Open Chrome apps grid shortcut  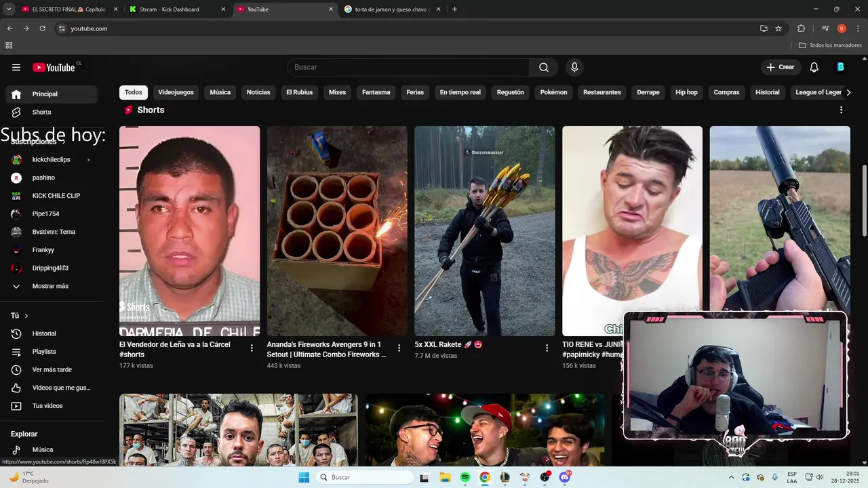pos(9,45)
